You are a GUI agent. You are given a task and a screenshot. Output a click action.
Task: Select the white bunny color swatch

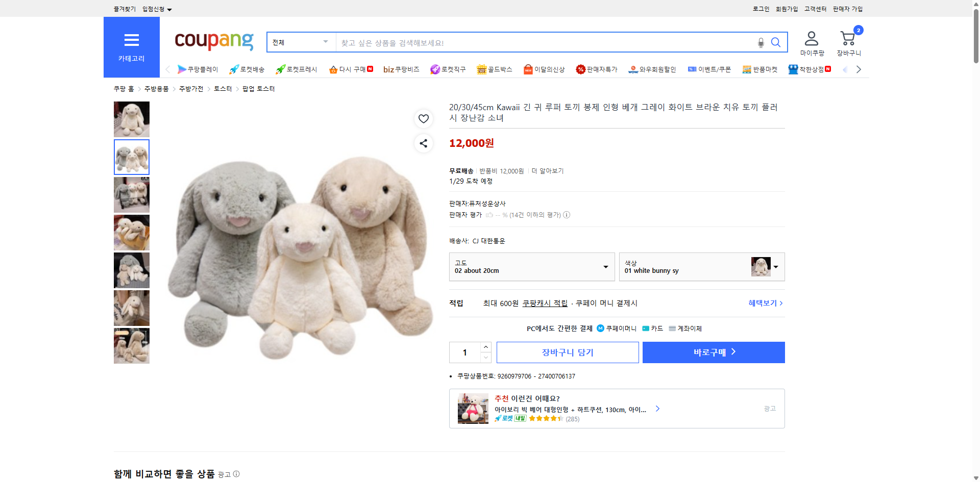[760, 266]
